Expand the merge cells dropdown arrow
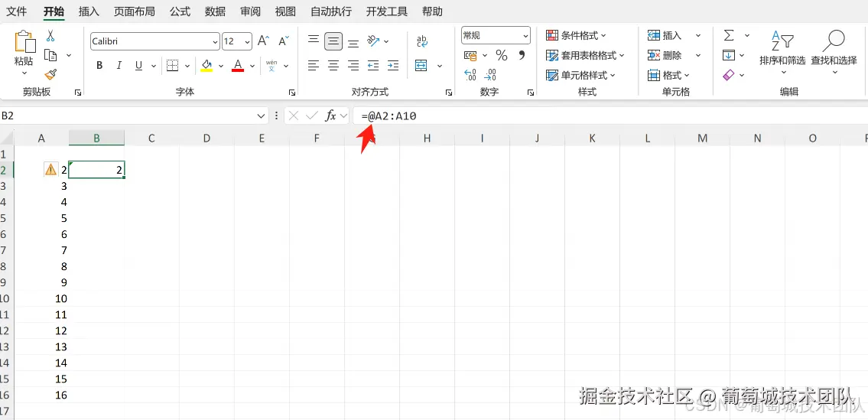 pos(440,66)
